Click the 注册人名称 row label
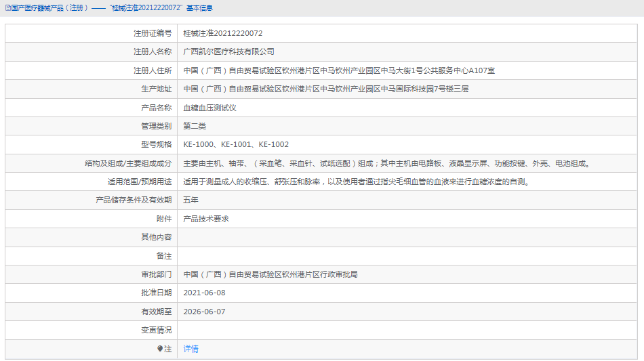The width and height of the screenshot is (644, 361). pos(153,51)
